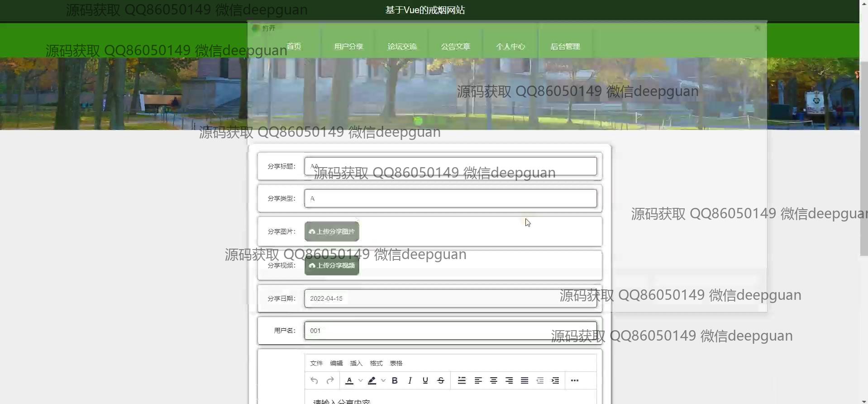Open the highlight color dropdown arrow
The width and height of the screenshot is (868, 404).
383,380
